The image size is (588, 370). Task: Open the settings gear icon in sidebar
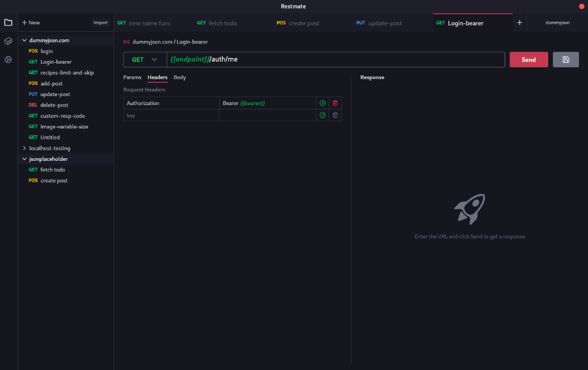[x=8, y=59]
